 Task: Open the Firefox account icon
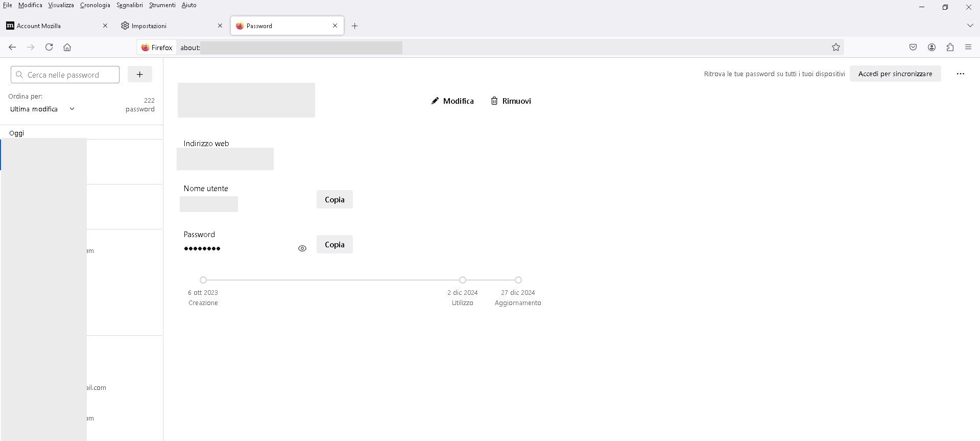931,47
